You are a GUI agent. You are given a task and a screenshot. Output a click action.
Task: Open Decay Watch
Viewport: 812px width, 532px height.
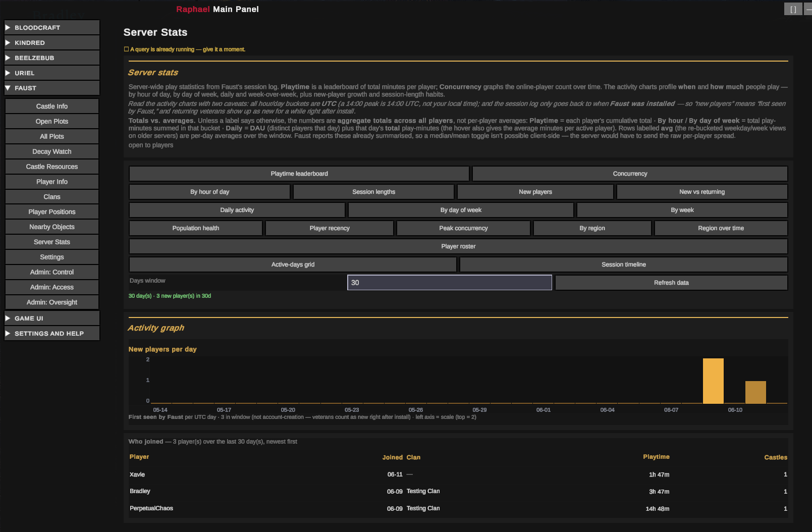52,151
